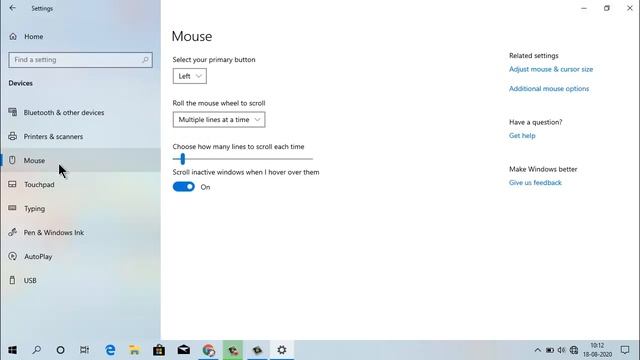The height and width of the screenshot is (360, 640).
Task: Open Microsoft Store from the taskbar
Action: tap(159, 350)
